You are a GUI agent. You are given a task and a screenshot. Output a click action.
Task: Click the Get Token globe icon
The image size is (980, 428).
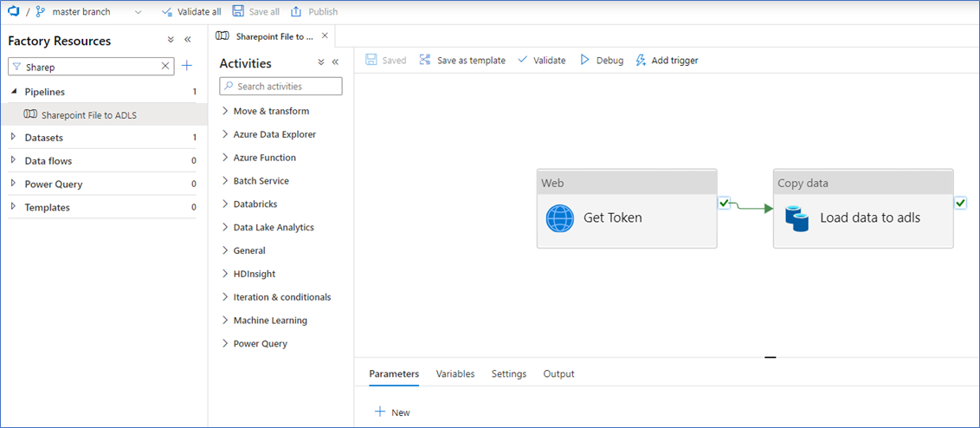[559, 218]
